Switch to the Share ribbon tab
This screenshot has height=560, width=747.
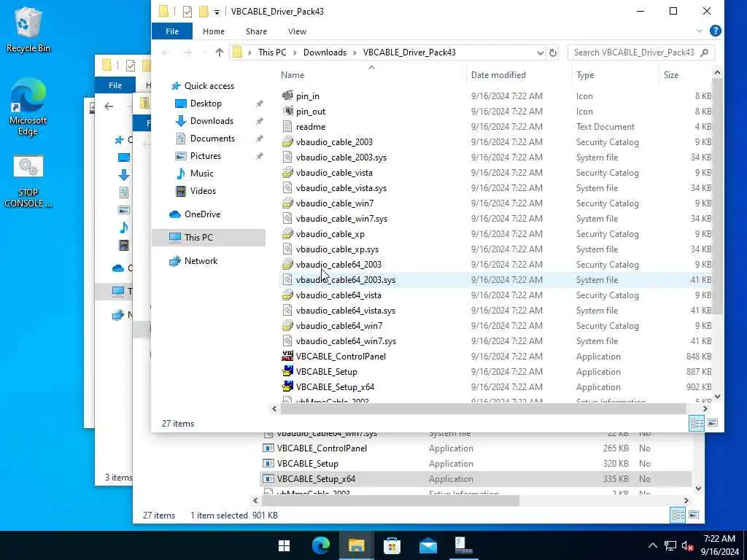[256, 31]
